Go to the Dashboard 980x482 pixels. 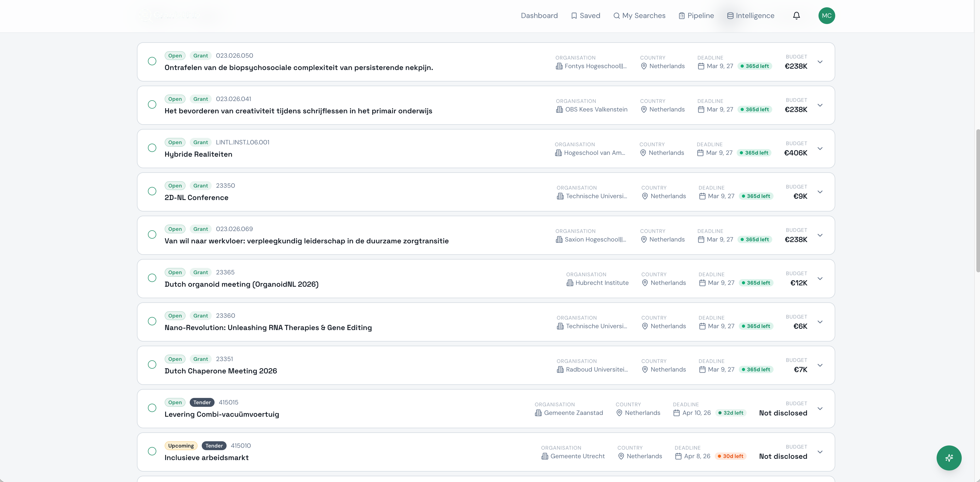pyautogui.click(x=539, y=16)
